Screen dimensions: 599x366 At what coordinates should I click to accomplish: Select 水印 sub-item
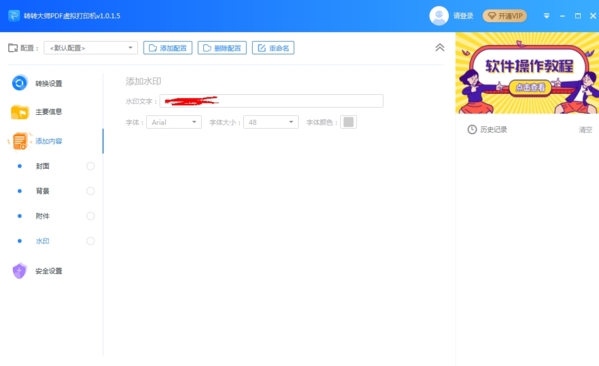coord(42,241)
